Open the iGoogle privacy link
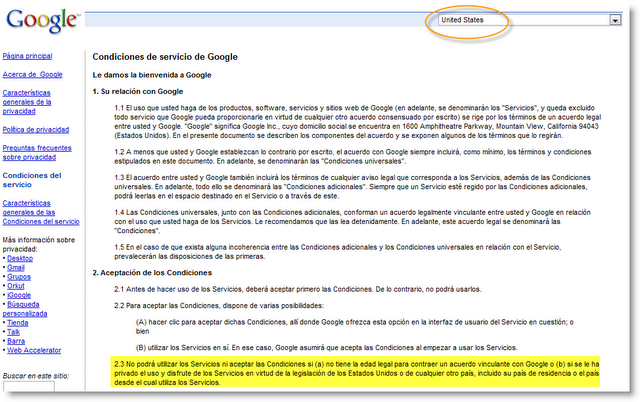Image resolution: width=640 pixels, height=402 pixels. coord(19,295)
